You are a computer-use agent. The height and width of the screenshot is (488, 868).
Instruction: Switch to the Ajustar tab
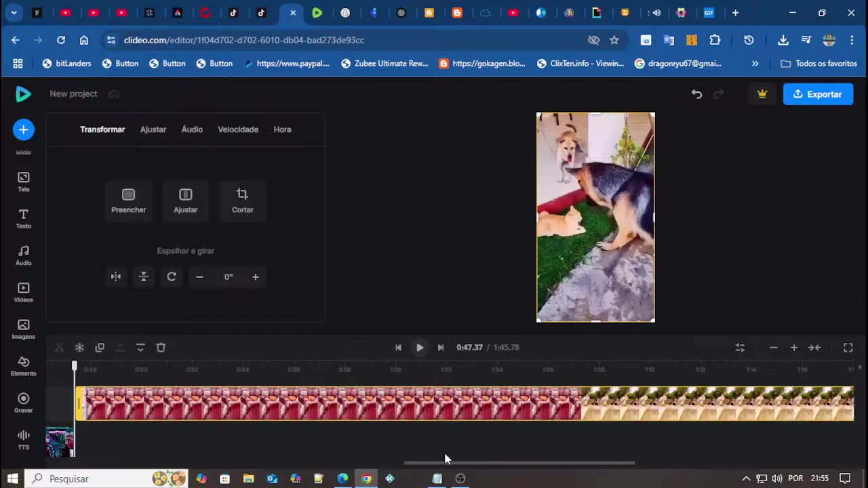coord(153,129)
